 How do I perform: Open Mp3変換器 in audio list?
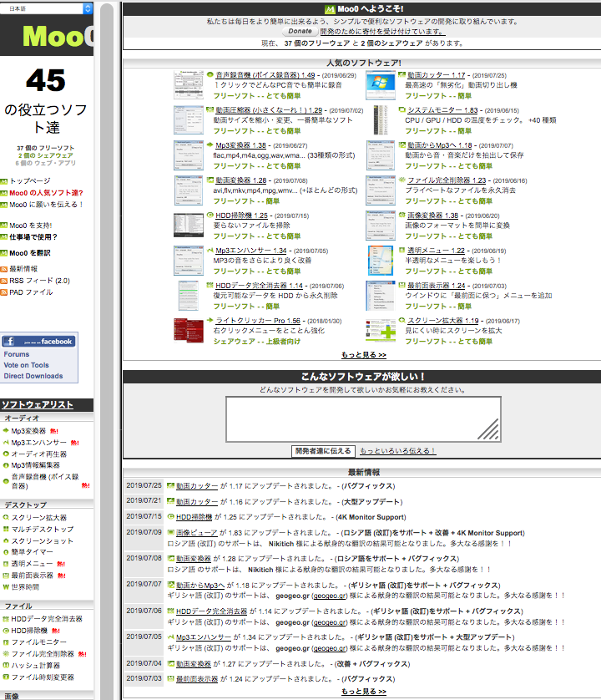[28, 431]
